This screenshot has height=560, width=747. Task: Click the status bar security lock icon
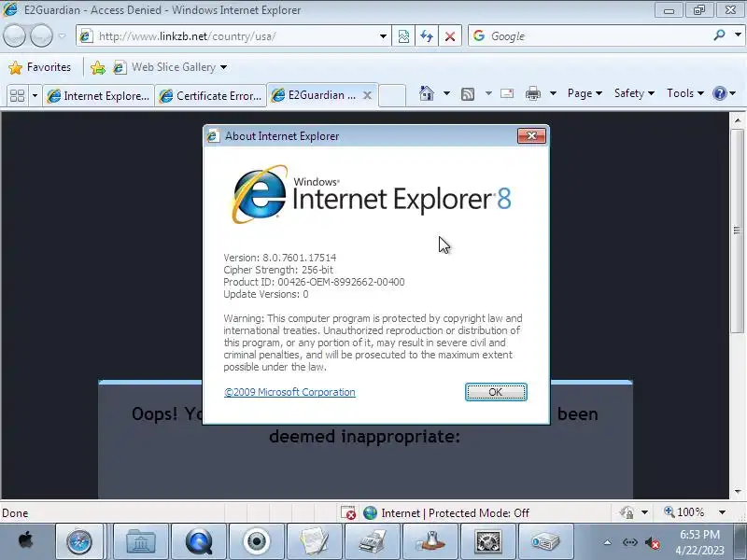coord(627,512)
